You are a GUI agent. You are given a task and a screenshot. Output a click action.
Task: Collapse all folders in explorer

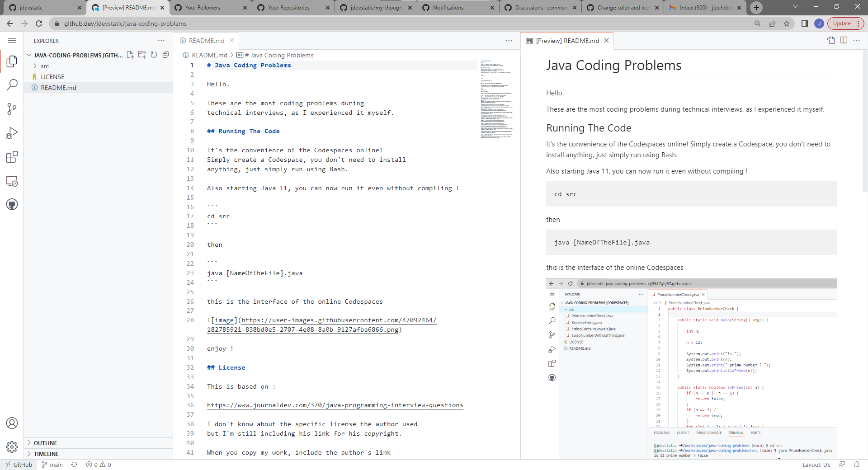pyautogui.click(x=165, y=55)
